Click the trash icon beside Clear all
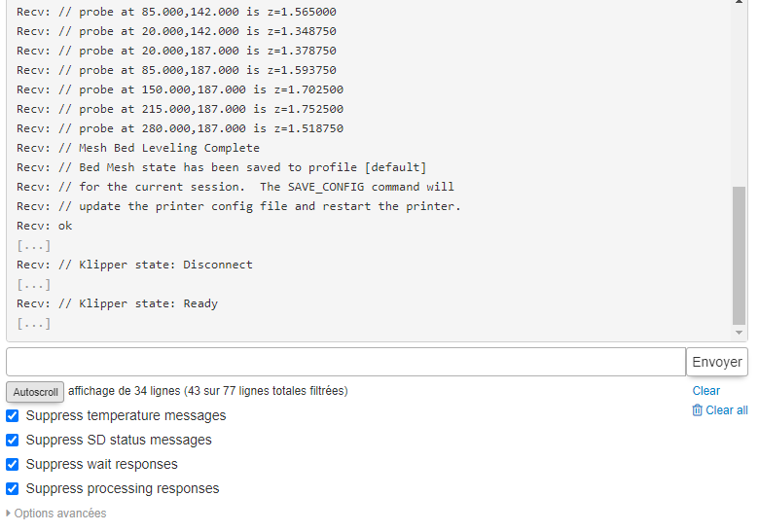 tap(697, 410)
